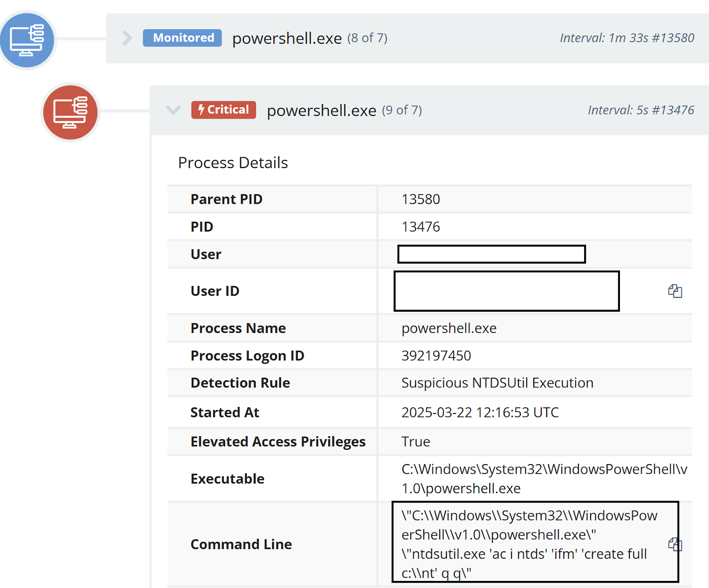
Task: Click the red critical host node icon
Action: pos(70,112)
